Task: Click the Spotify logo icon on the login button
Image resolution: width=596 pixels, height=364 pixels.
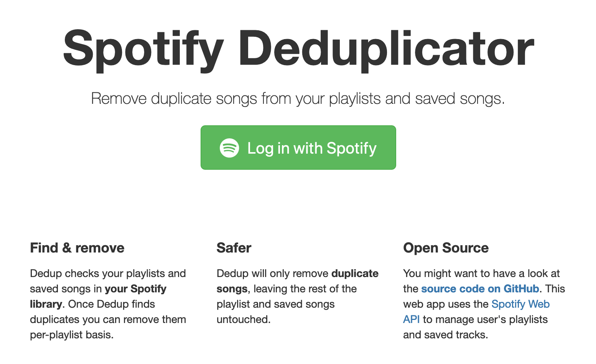Action: click(x=229, y=148)
